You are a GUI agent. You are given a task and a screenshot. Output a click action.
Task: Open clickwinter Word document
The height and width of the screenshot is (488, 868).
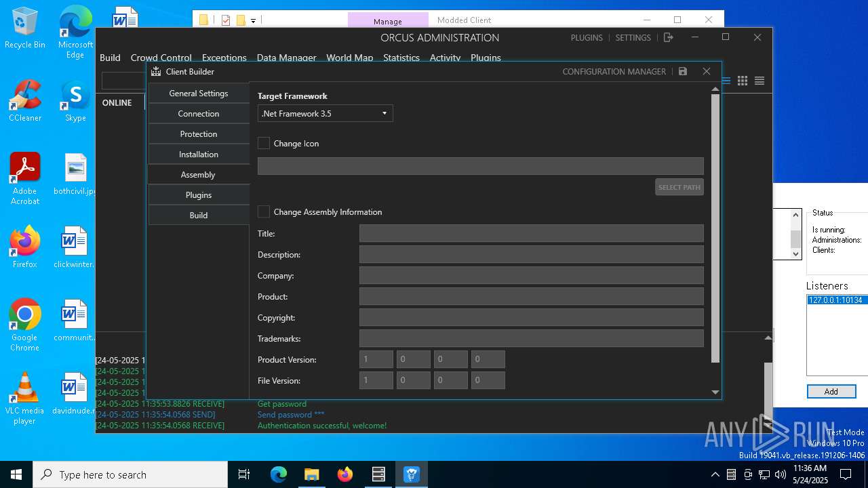75,248
